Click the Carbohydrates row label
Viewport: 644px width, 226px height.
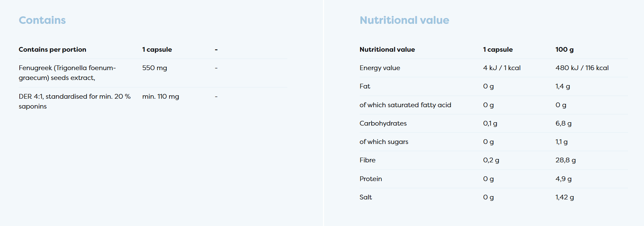[x=383, y=124]
